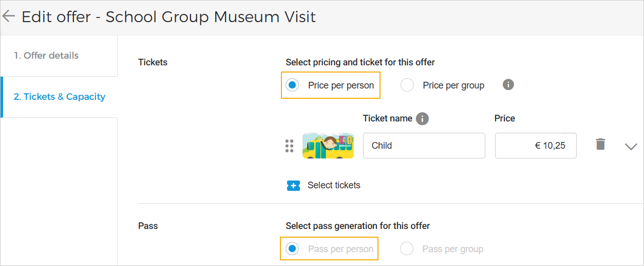Expand the Child ticket row chevron

(631, 147)
